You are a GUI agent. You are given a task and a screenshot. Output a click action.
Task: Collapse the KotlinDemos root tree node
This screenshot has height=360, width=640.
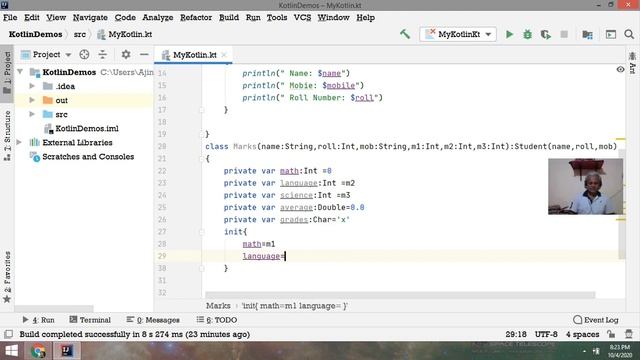[x=20, y=72]
